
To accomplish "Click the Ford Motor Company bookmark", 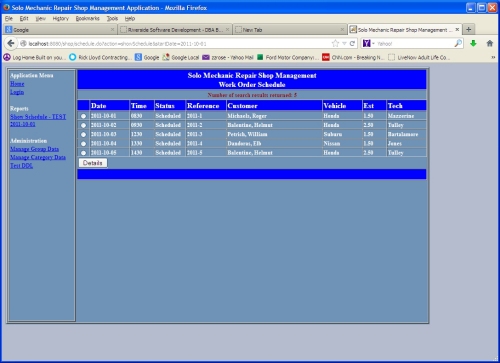I will (288, 57).
